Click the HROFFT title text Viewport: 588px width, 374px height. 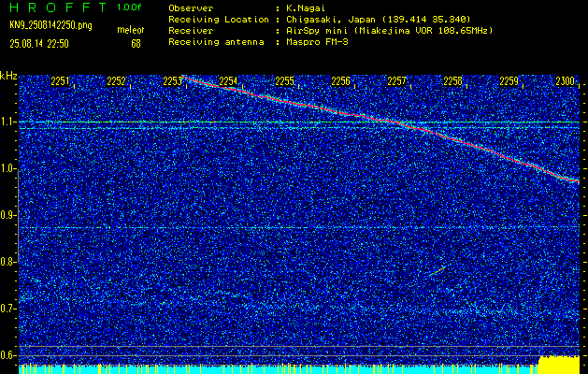tap(59, 7)
